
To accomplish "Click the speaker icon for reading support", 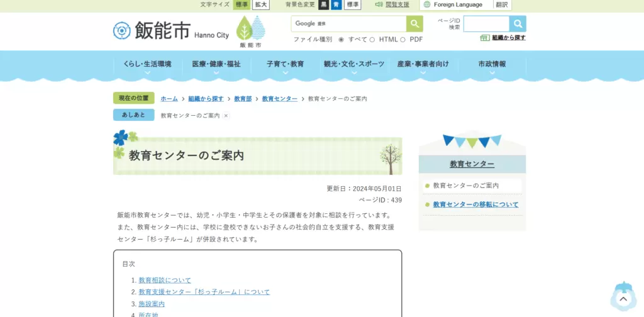I will point(379,4).
